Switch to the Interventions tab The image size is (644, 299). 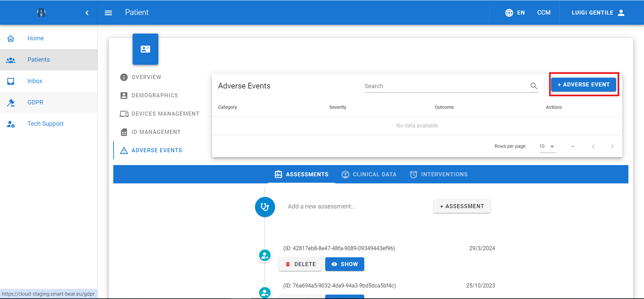click(438, 174)
